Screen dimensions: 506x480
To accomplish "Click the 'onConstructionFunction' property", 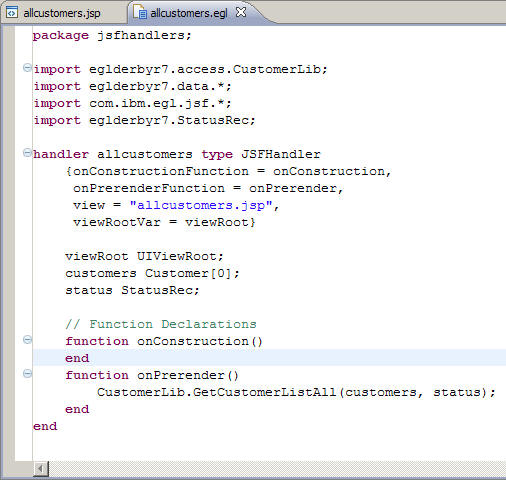I will 161,171.
